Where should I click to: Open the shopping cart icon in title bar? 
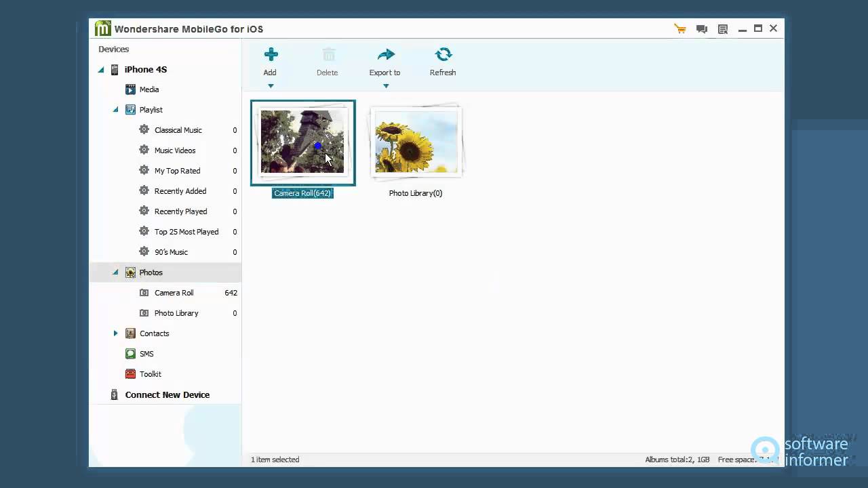[x=680, y=28]
